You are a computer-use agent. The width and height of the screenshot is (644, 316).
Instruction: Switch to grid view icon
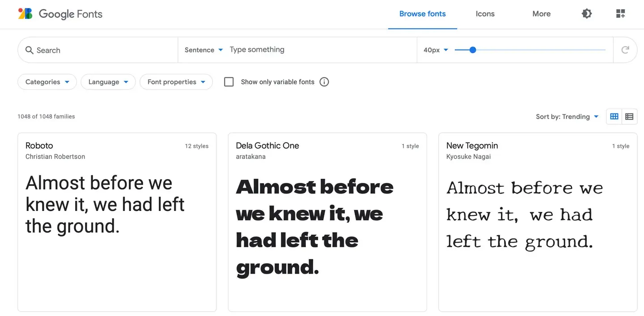(x=614, y=116)
